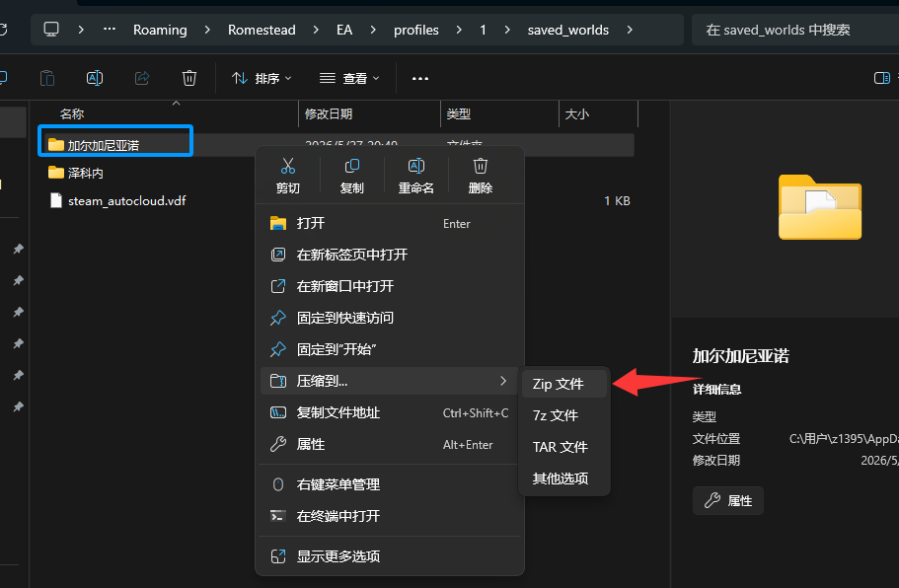This screenshot has height=588, width=899.
Task: Select the saved_worlds breadcrumb
Action: click(x=567, y=30)
